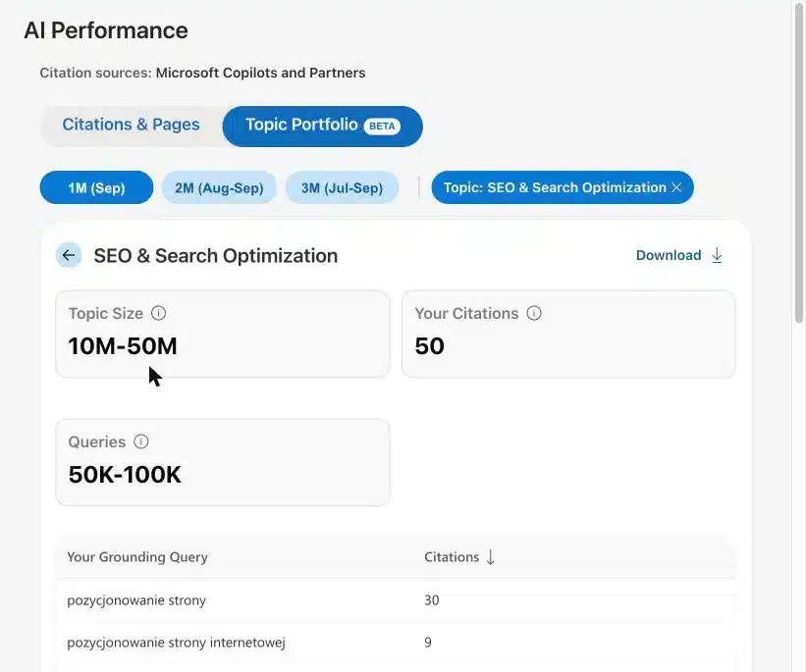Click the Topic Size value 10M-50M
This screenshot has width=806, height=672.
pyautogui.click(x=123, y=345)
